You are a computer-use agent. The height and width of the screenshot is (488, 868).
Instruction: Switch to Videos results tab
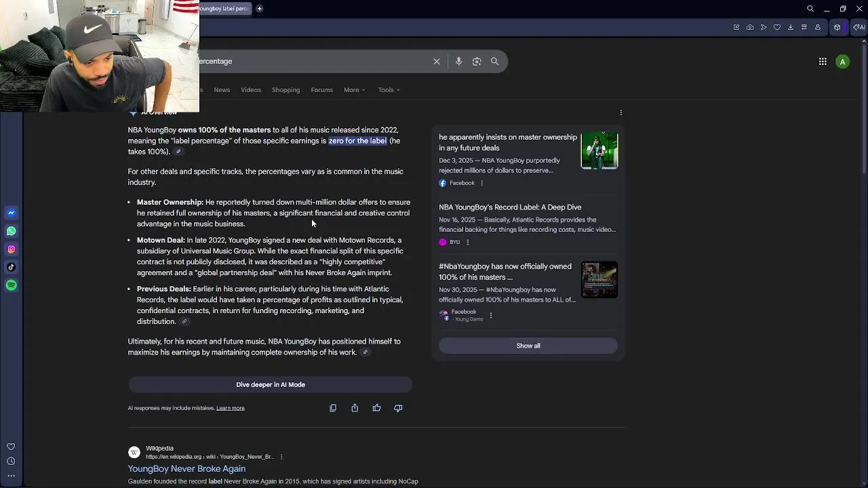[x=251, y=90]
